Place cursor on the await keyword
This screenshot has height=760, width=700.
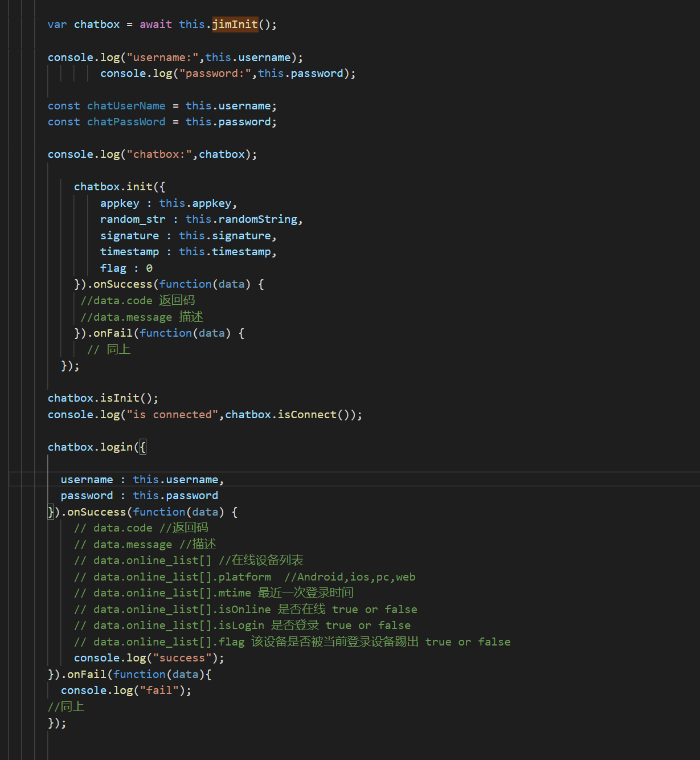click(x=155, y=24)
